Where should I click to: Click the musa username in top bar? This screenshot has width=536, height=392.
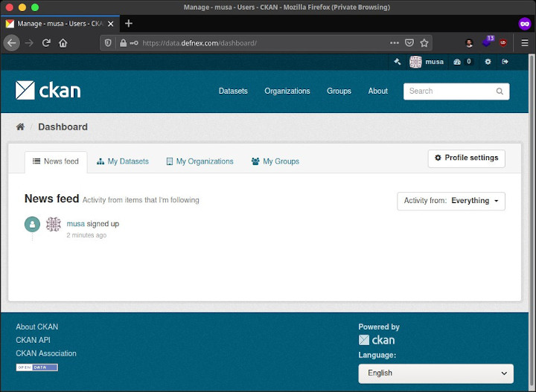pyautogui.click(x=435, y=62)
